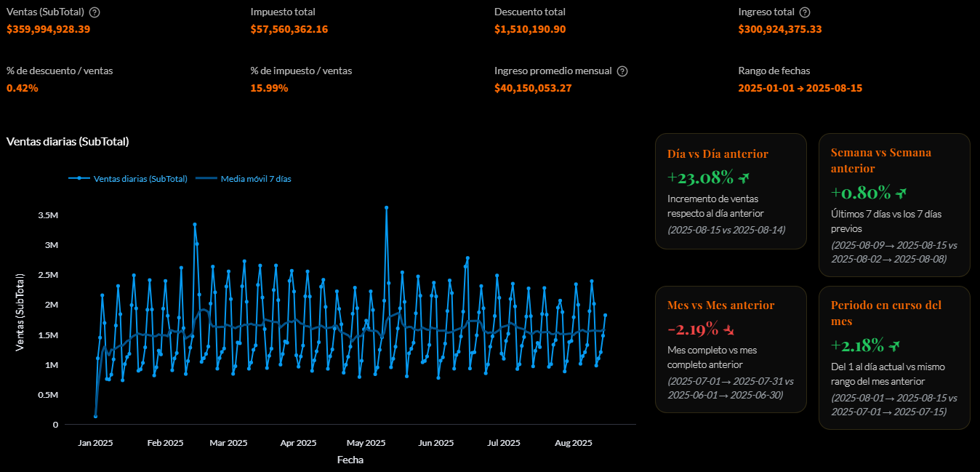Click help icon next to Ingreso total
Viewport: 980px width, 472px height.
(805, 12)
